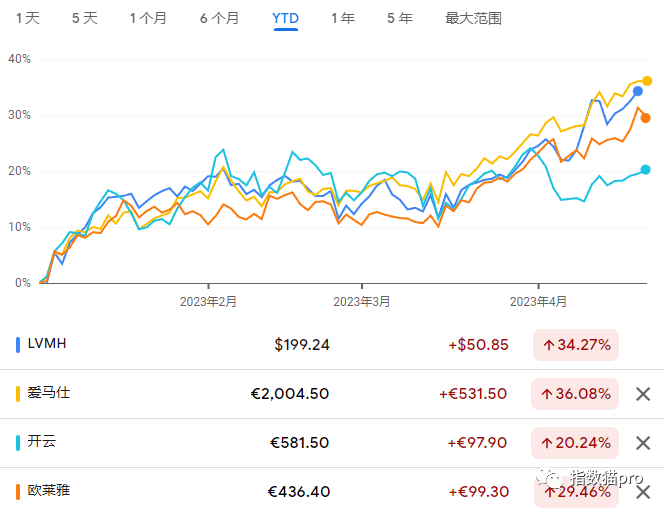Select the 6个月 time range
Screen dimensions: 665x509
(219, 18)
